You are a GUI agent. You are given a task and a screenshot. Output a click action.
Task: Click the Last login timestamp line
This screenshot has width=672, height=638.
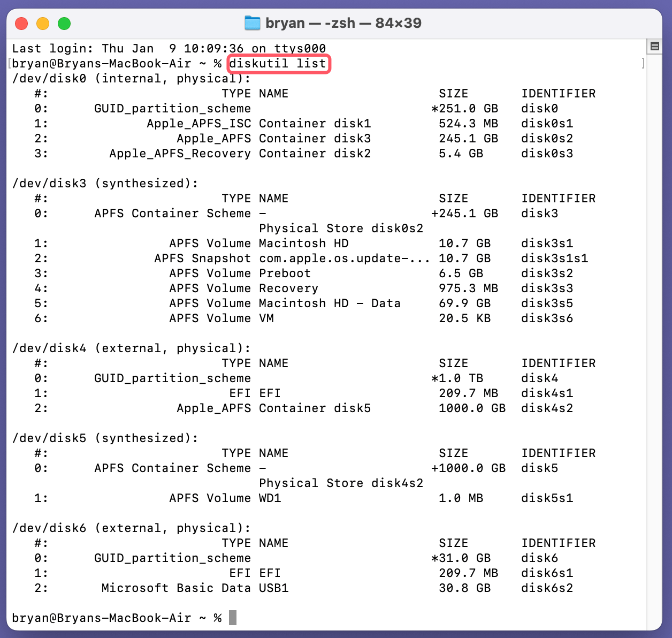(x=169, y=48)
